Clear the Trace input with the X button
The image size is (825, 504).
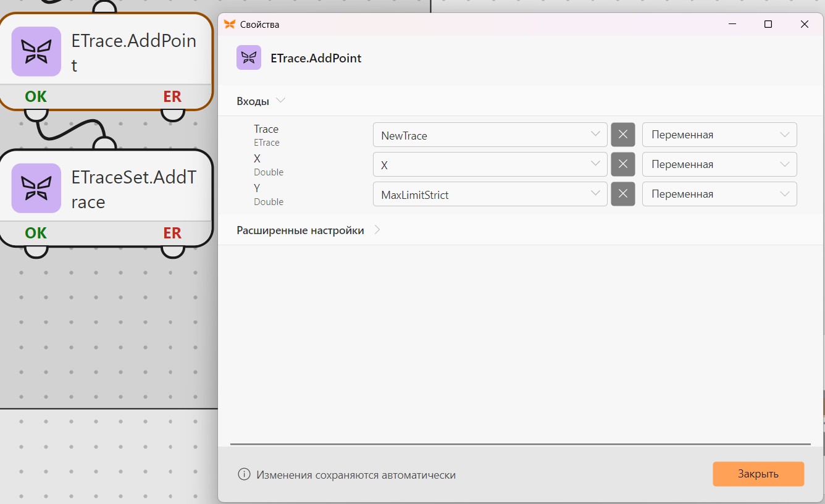coord(623,135)
